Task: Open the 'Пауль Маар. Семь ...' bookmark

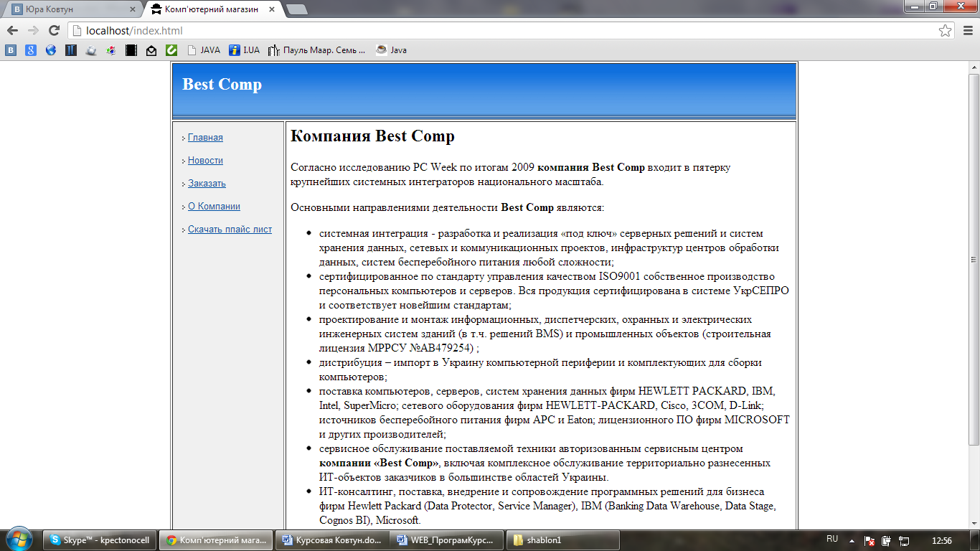Action: click(x=317, y=50)
